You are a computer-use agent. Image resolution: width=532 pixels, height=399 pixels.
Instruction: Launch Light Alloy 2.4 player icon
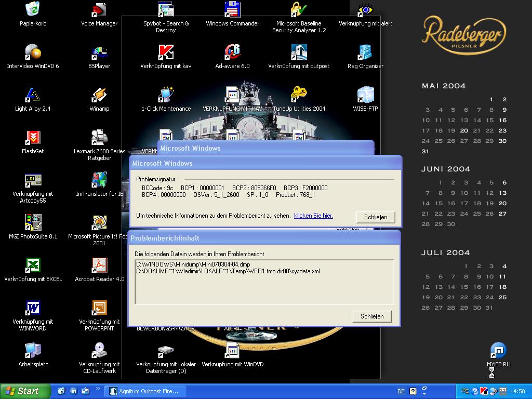(33, 99)
